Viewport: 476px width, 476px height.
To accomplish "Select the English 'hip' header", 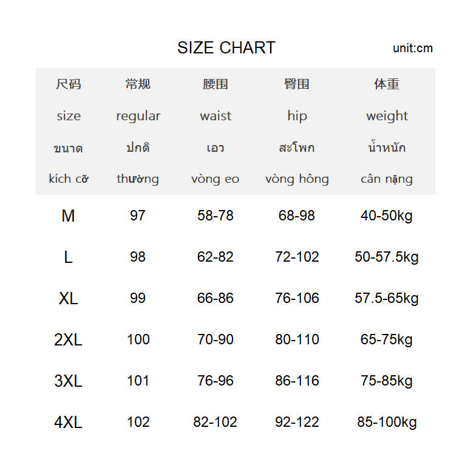I will click(x=297, y=116).
